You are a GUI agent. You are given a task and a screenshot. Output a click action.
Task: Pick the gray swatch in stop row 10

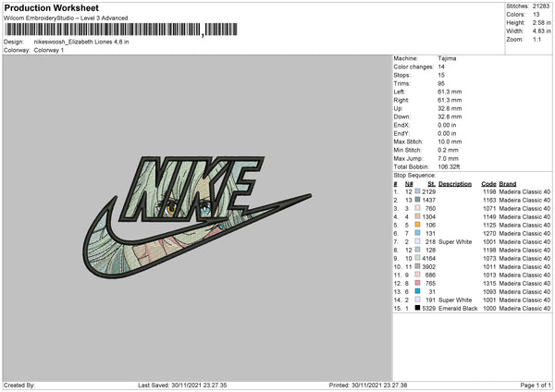(418, 266)
